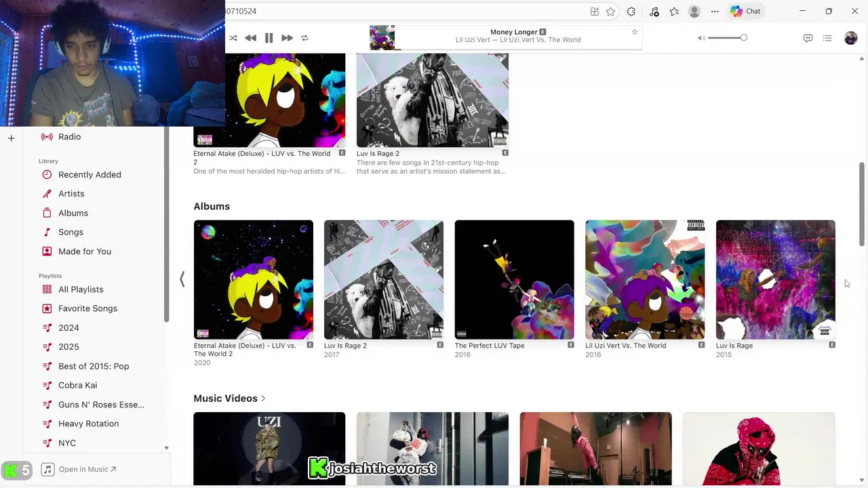Play the UZI music video thumbnail
This screenshot has width=868, height=488.
[x=269, y=449]
